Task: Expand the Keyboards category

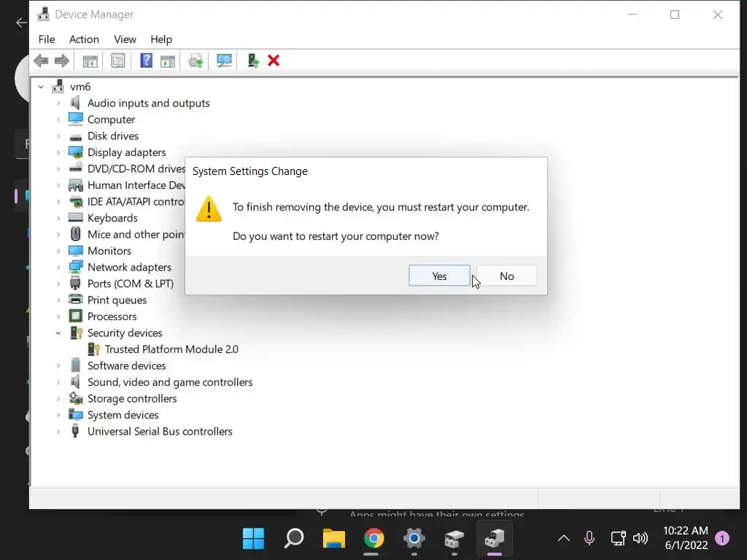Action: (x=58, y=217)
